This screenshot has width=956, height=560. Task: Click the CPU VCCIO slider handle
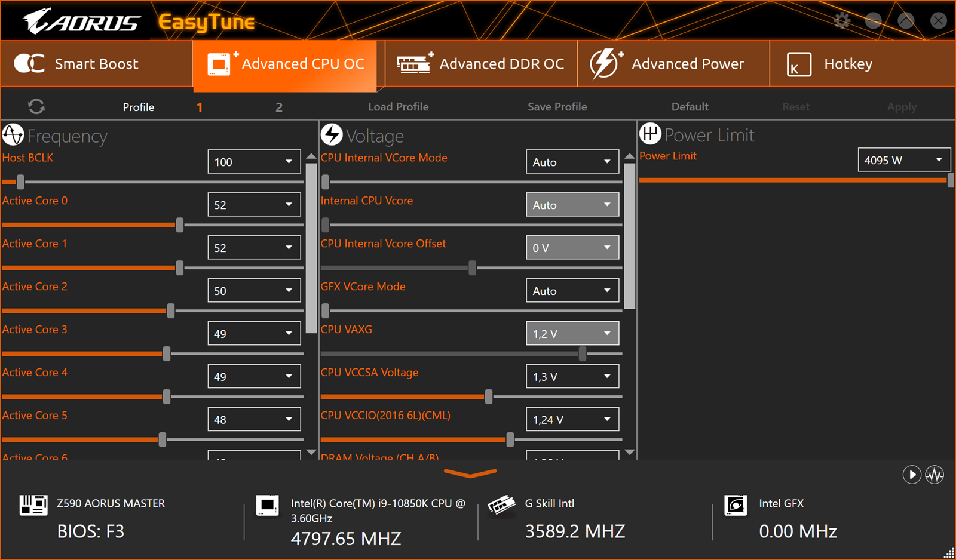[x=510, y=439]
